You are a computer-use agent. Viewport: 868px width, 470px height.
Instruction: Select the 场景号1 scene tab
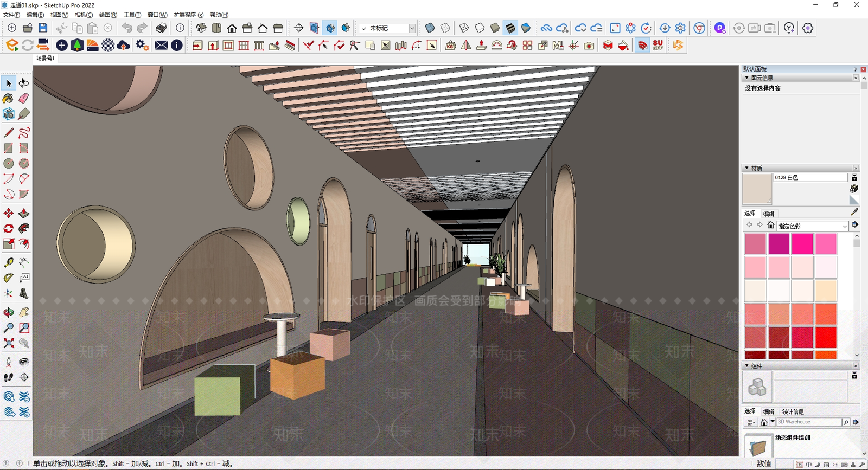coord(46,58)
